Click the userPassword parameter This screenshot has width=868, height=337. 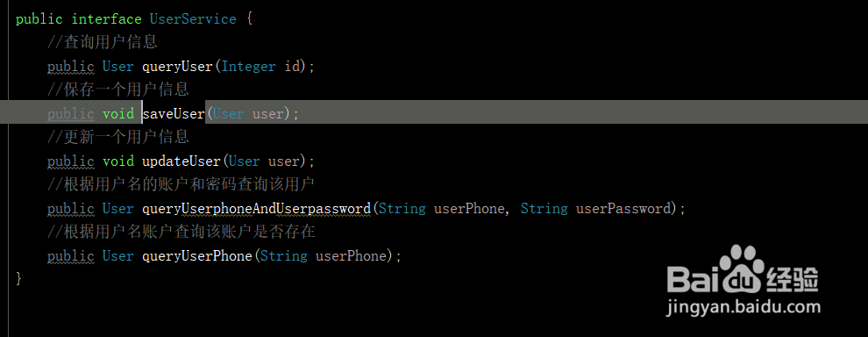(x=623, y=209)
